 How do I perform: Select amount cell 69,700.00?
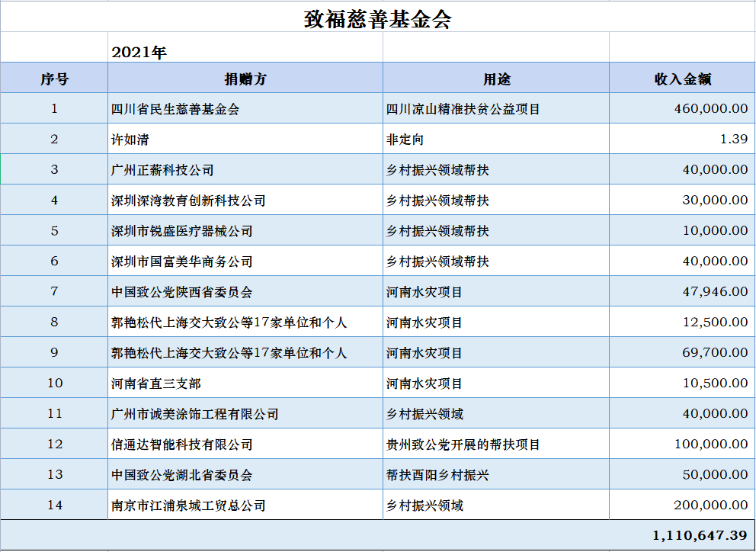click(682, 351)
